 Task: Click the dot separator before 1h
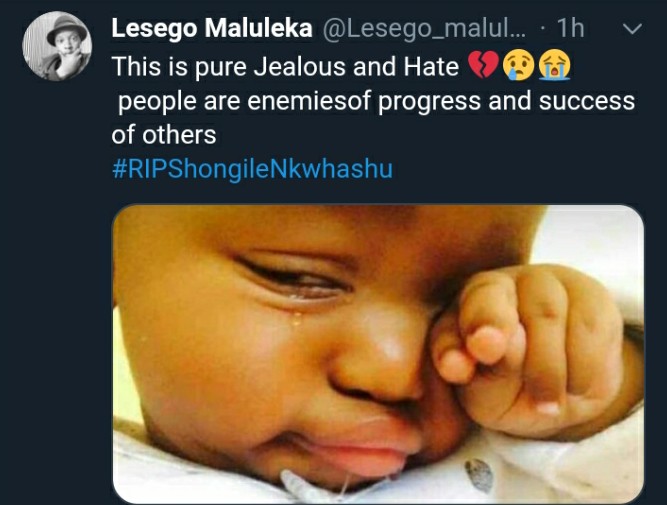542,29
